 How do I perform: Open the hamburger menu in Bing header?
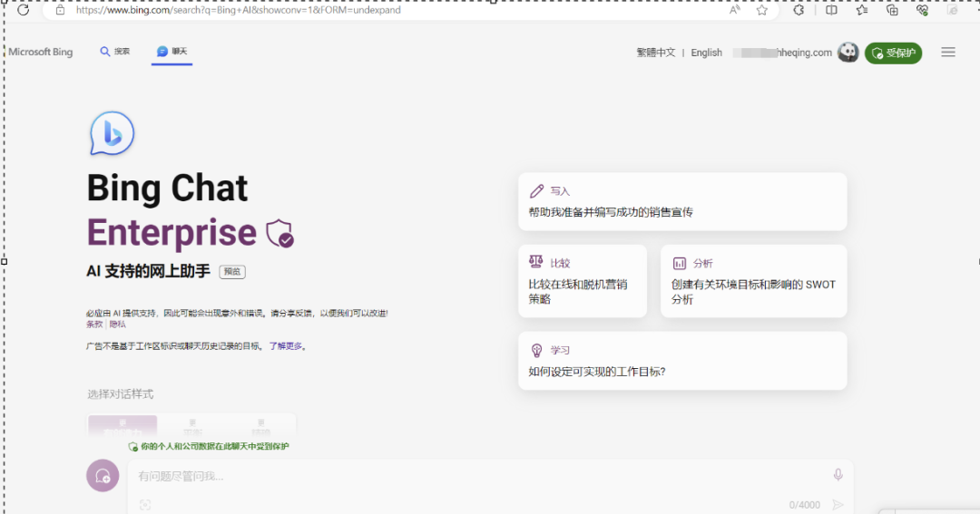(948, 53)
